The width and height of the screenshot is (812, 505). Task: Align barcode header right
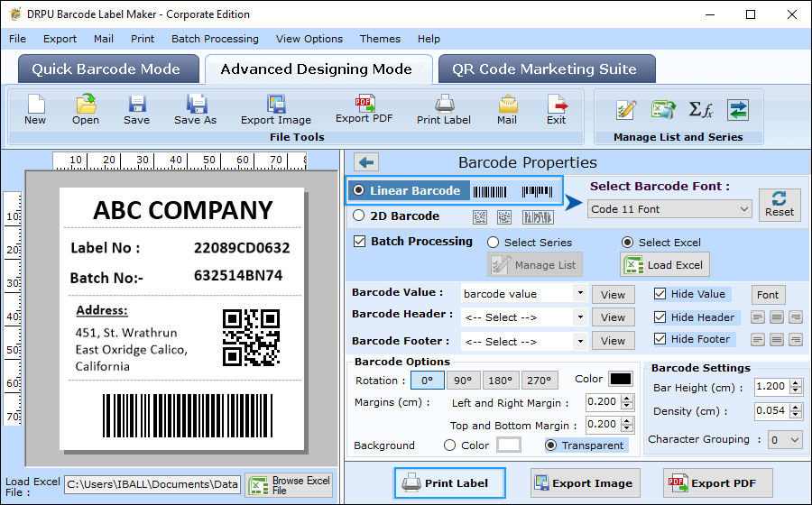pos(796,317)
